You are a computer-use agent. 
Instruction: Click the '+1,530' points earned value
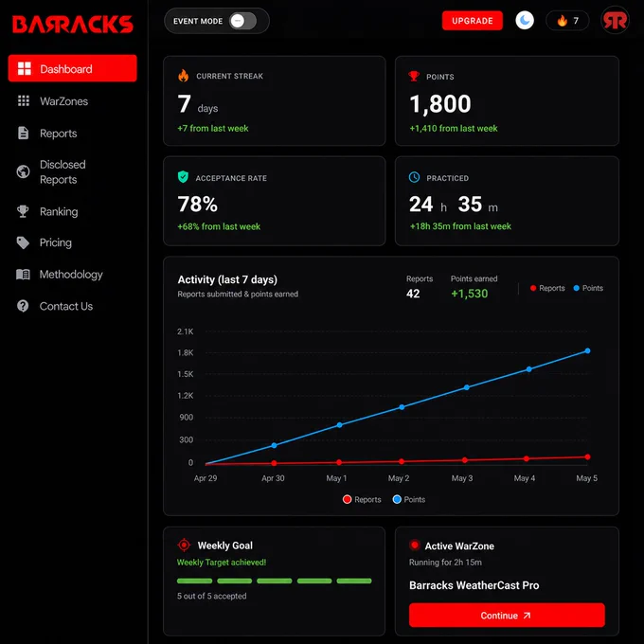(469, 294)
